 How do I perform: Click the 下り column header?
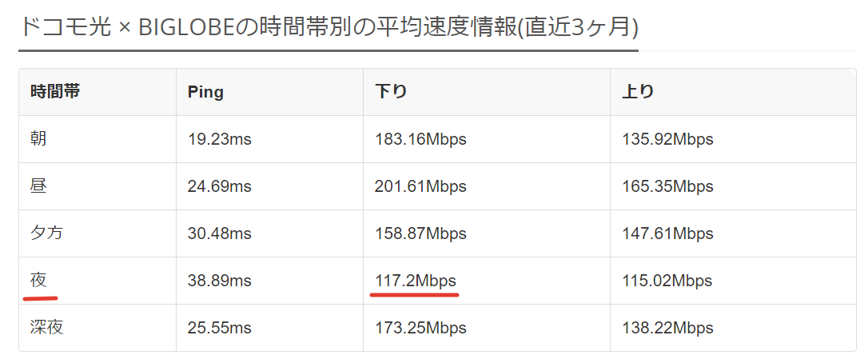click(x=391, y=92)
